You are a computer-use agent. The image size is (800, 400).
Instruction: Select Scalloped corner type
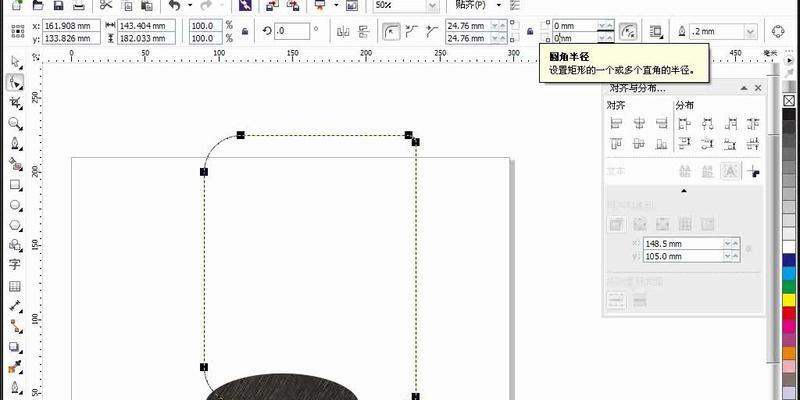point(411,32)
